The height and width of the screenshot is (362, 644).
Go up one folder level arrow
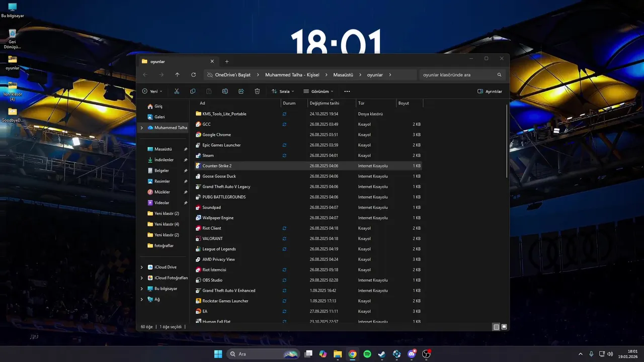[x=177, y=75]
